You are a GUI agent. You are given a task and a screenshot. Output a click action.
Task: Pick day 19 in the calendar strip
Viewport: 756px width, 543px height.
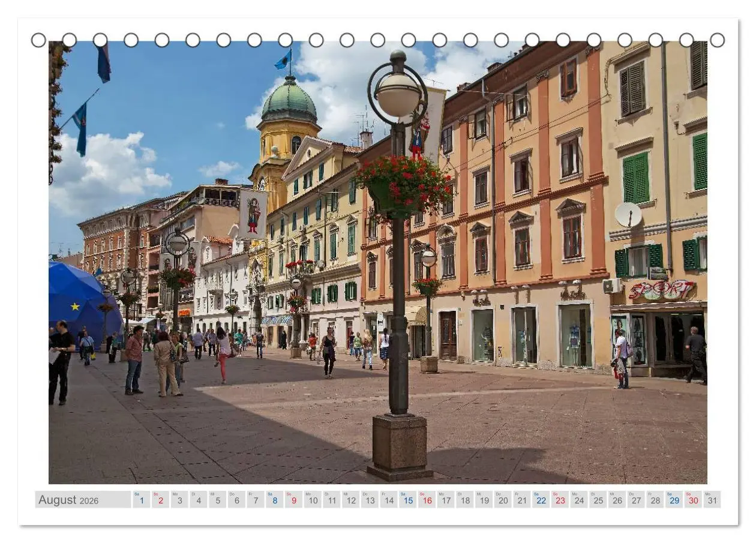(x=484, y=499)
